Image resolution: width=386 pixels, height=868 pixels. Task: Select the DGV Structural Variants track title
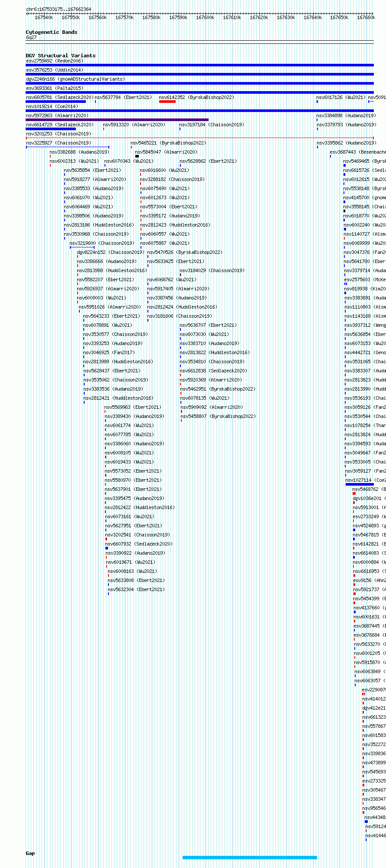point(61,56)
